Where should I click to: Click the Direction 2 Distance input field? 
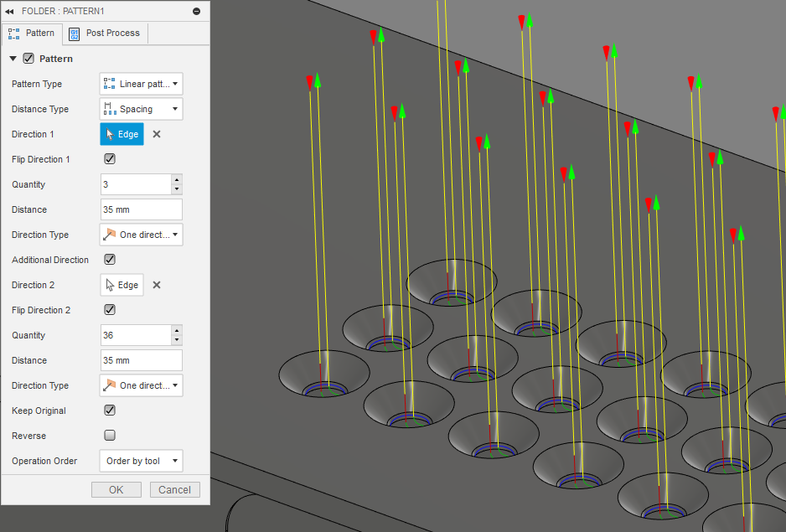pos(141,359)
